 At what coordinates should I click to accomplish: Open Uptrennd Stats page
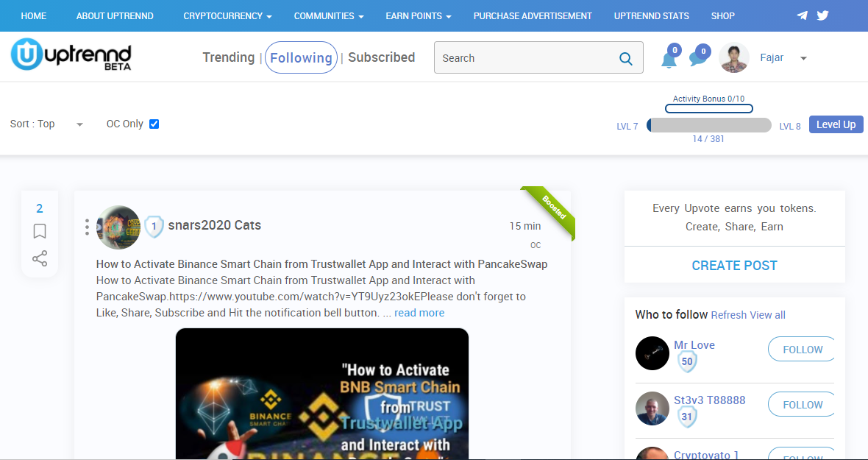point(652,16)
